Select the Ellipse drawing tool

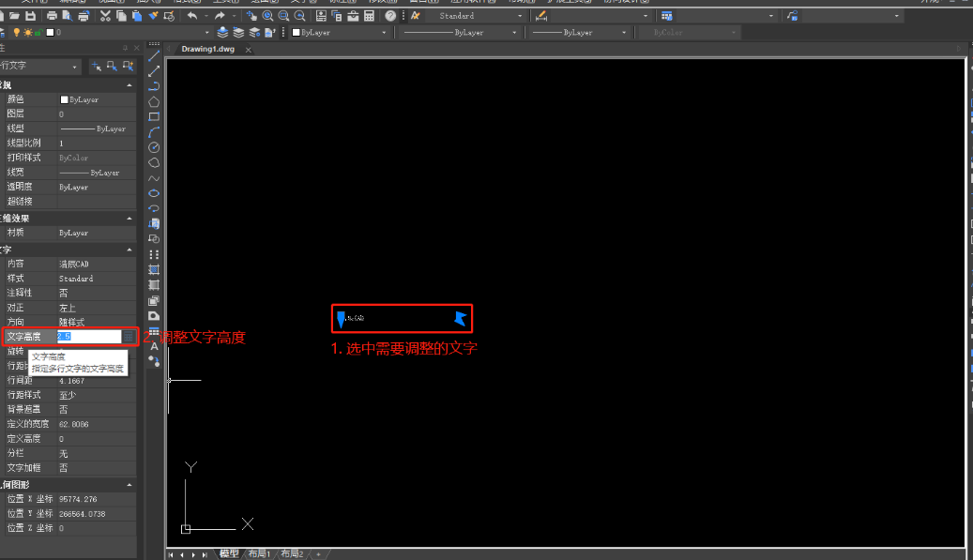[154, 193]
